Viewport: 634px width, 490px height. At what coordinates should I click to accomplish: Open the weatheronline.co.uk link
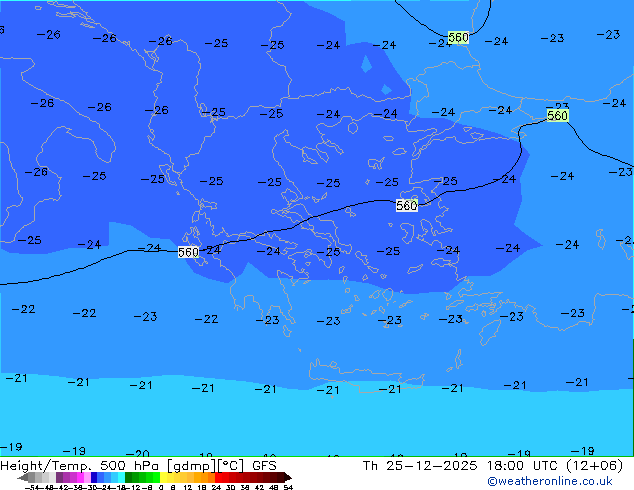(550, 481)
